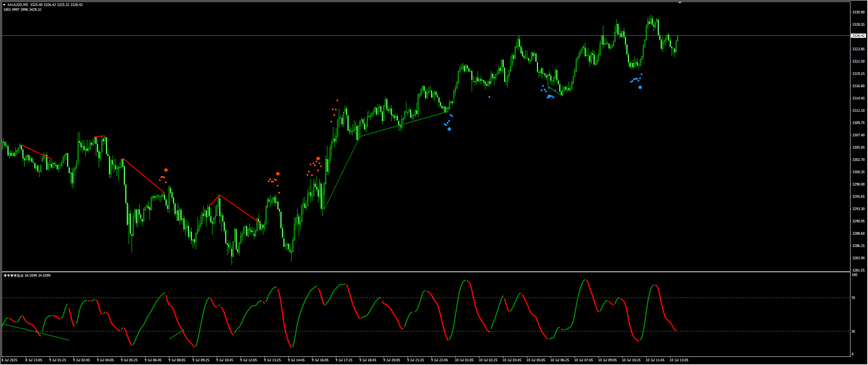This screenshot has width=868, height=365.
Task: Click the 70 level label on indicator scale
Action: coord(853,298)
